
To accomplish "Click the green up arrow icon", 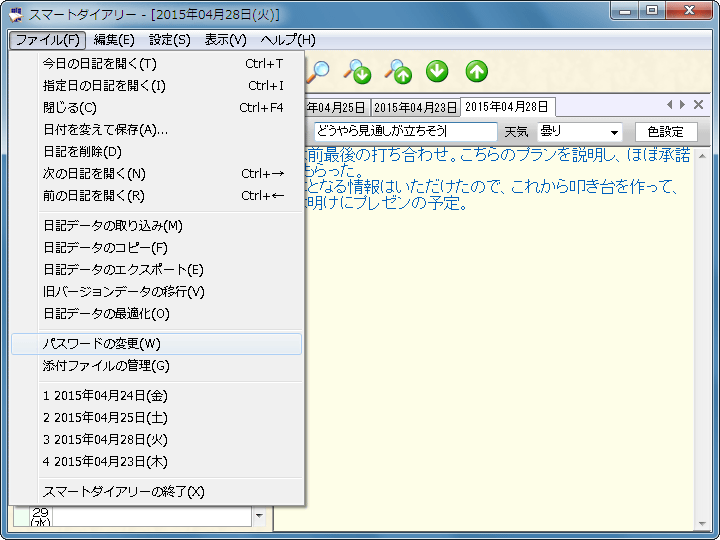I will [x=477, y=72].
